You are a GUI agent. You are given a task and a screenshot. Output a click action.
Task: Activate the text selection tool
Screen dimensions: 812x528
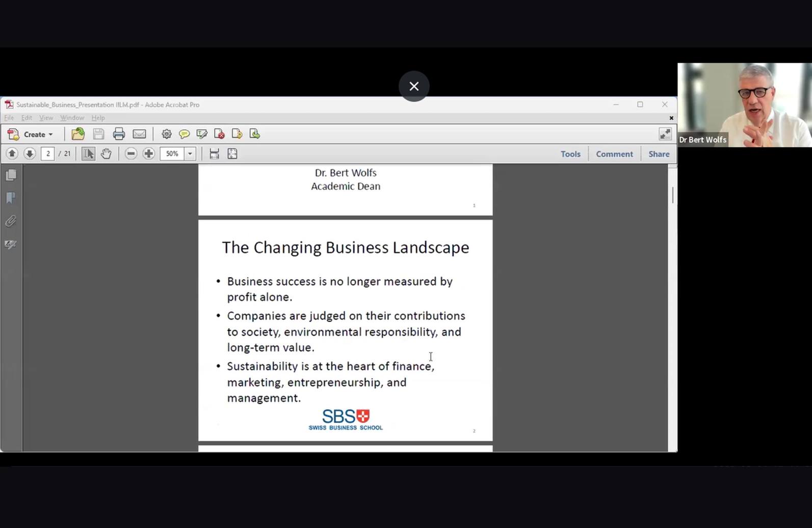point(88,154)
